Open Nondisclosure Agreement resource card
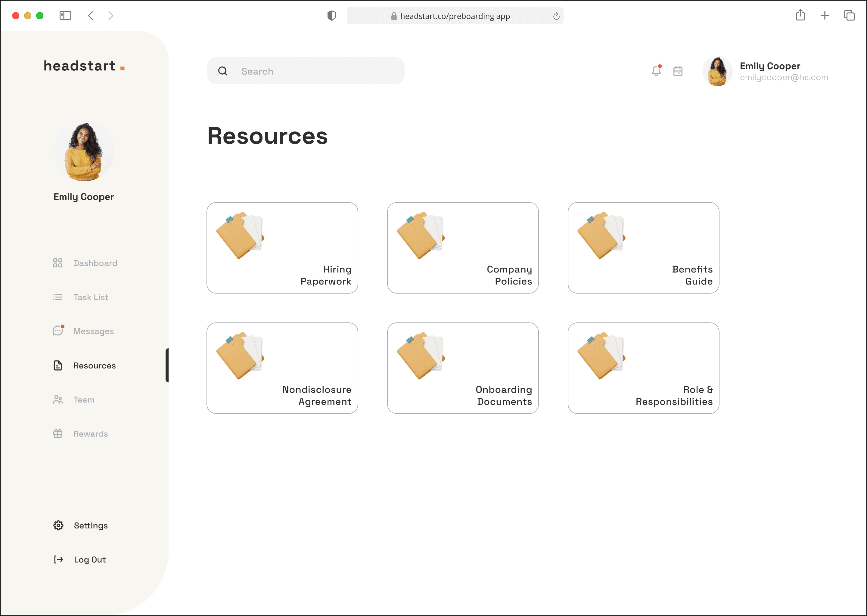This screenshot has width=867, height=616. click(x=282, y=368)
